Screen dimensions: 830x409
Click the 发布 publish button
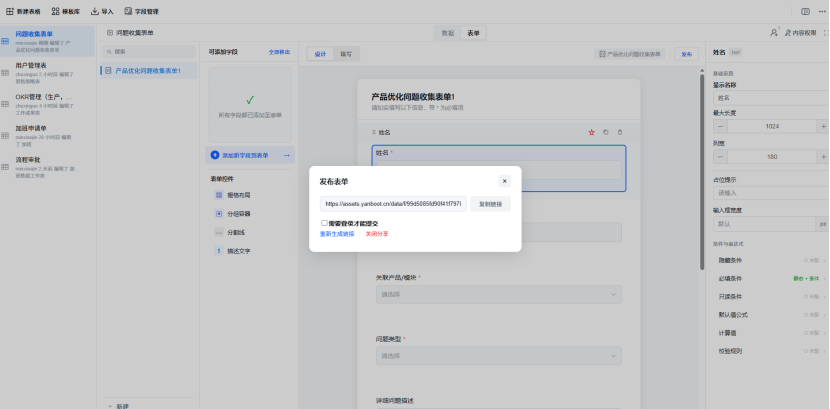pyautogui.click(x=686, y=54)
